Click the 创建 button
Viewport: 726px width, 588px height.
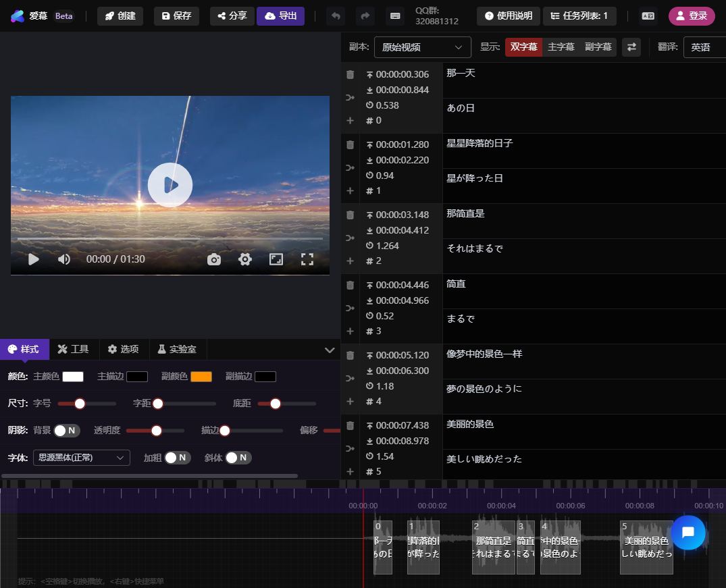120,16
